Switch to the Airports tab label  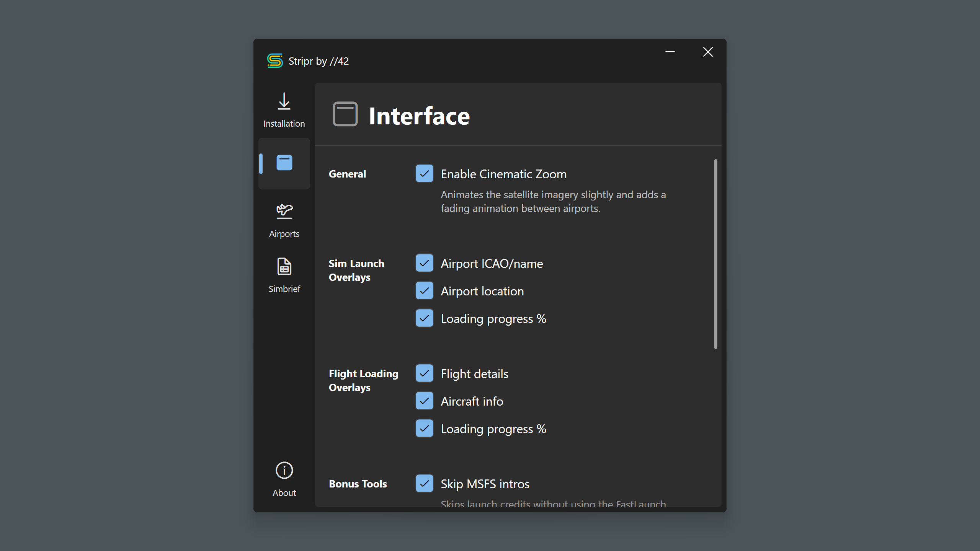tap(284, 234)
